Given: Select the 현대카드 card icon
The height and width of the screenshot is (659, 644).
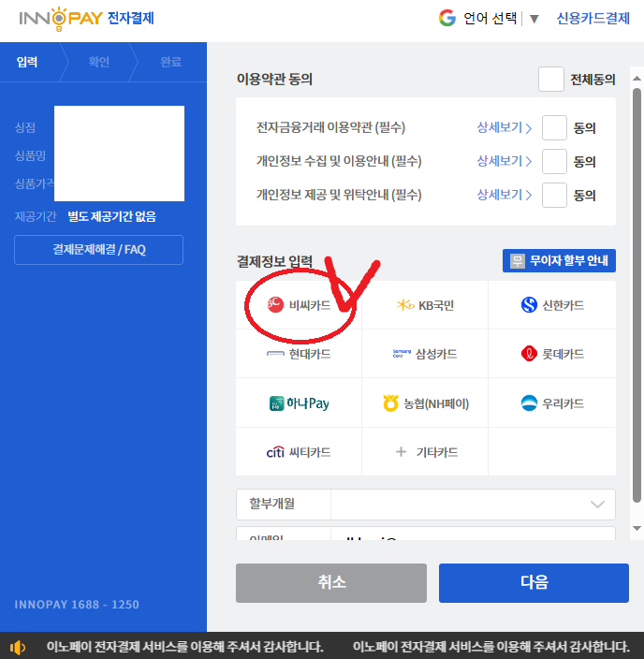Looking at the screenshot, I should tap(275, 354).
